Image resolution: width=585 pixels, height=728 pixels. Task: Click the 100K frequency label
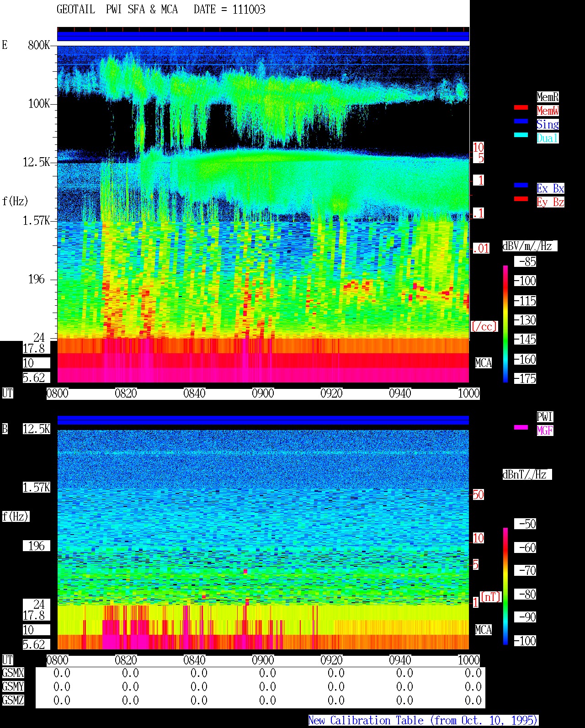(x=39, y=104)
